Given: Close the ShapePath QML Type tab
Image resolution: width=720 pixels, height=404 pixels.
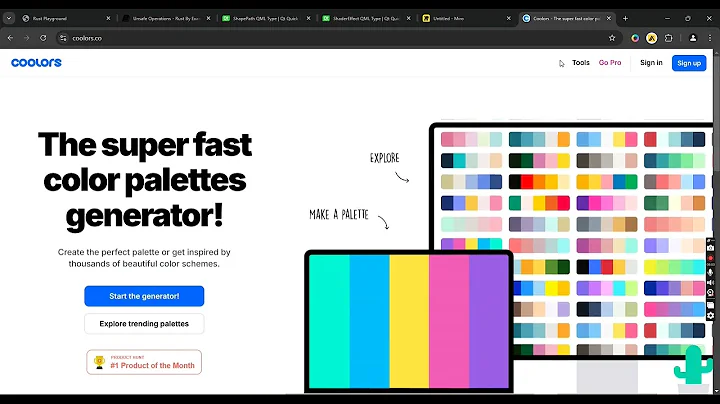Looking at the screenshot, I should [x=309, y=18].
